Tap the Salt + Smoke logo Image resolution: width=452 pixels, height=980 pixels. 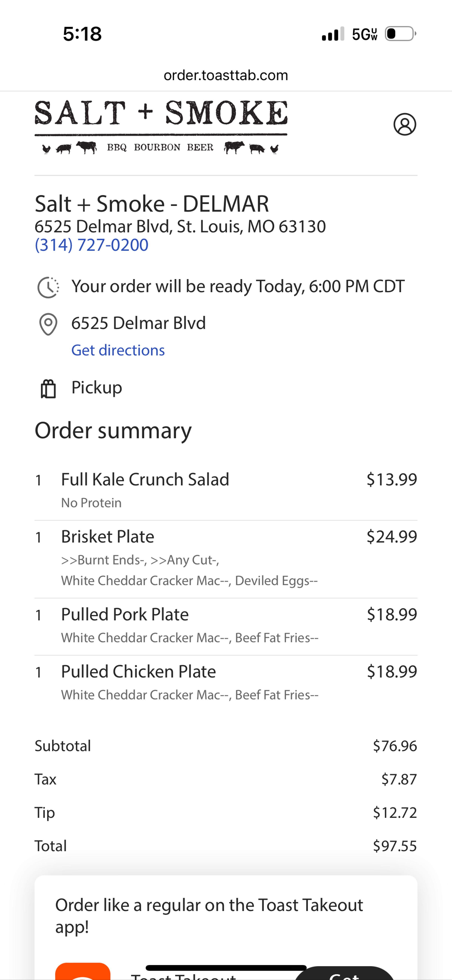click(161, 127)
